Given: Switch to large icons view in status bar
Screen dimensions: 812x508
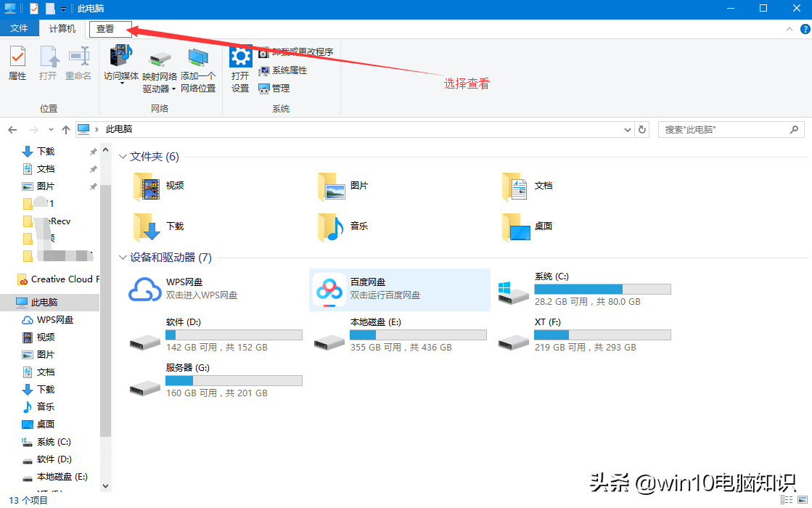Looking at the screenshot, I should (803, 499).
